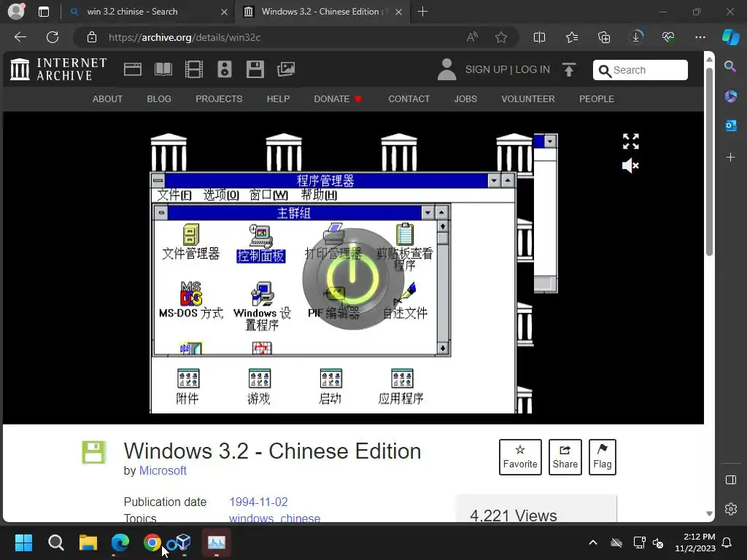Add page to favorites star icon

coord(500,37)
